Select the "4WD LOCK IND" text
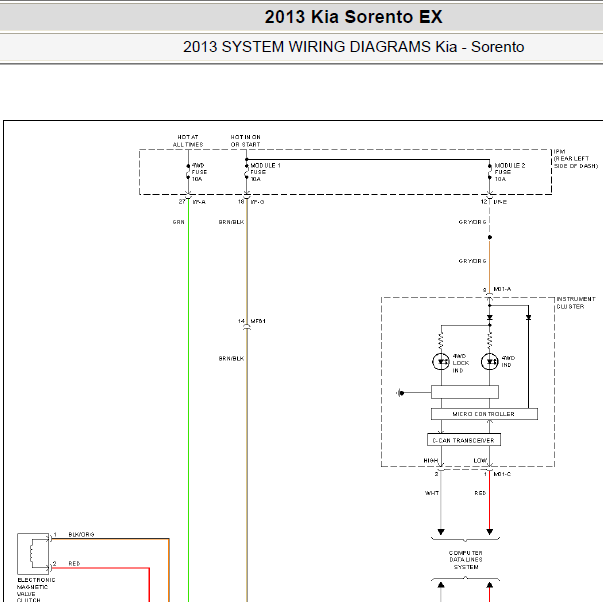The width and height of the screenshot is (603, 602). tap(461, 363)
